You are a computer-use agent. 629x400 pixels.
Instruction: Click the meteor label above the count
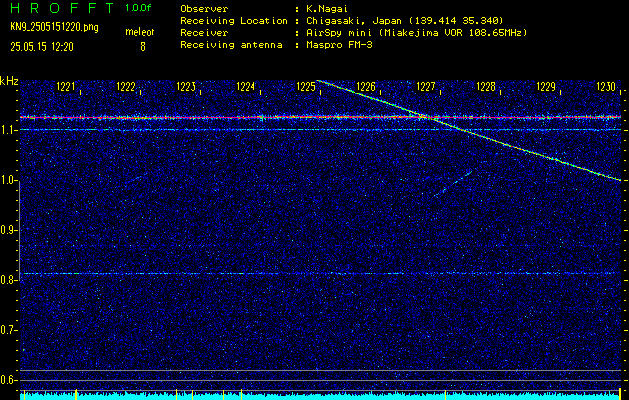[x=140, y=32]
